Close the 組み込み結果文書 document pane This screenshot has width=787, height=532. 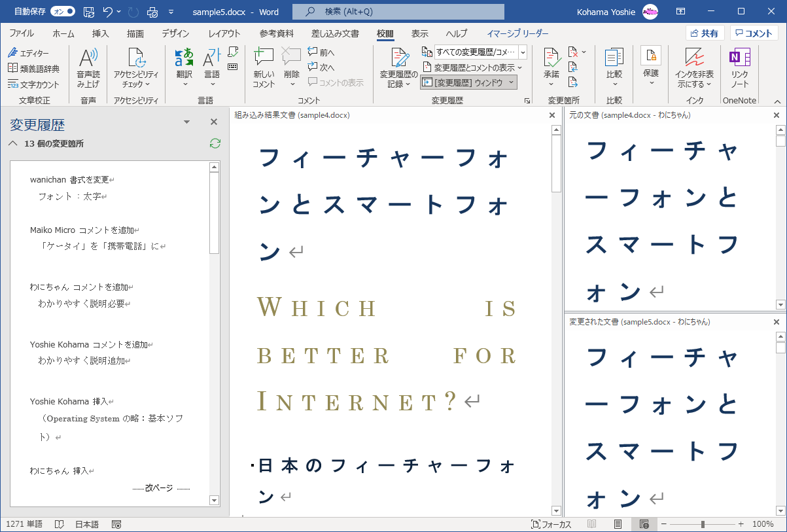pyautogui.click(x=552, y=115)
